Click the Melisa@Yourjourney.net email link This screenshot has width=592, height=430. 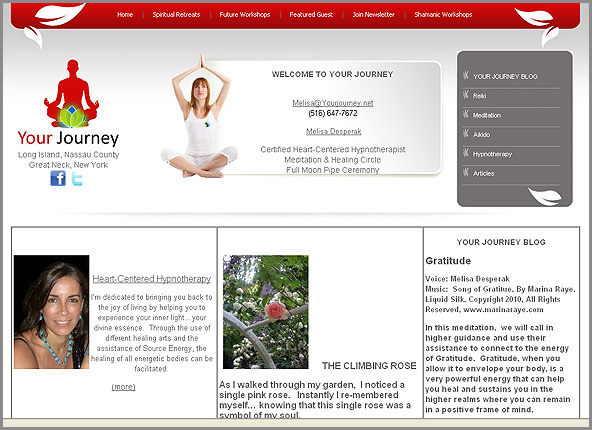[x=333, y=103]
